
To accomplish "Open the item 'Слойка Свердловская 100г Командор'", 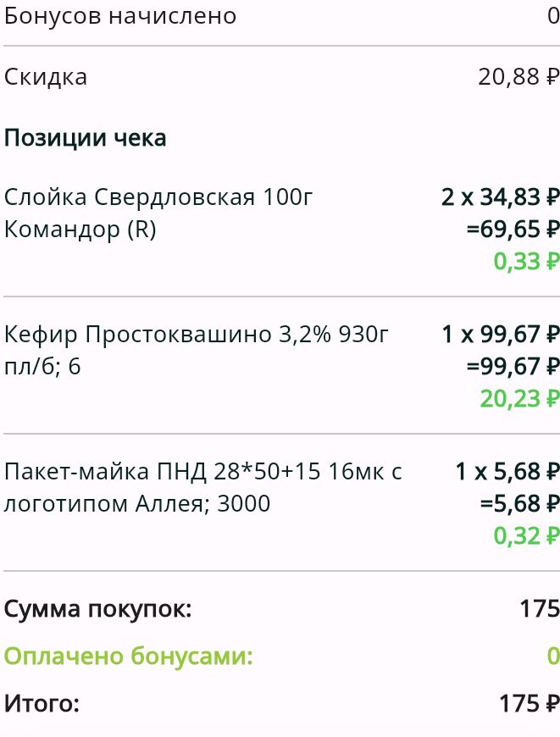I will pos(158,213).
